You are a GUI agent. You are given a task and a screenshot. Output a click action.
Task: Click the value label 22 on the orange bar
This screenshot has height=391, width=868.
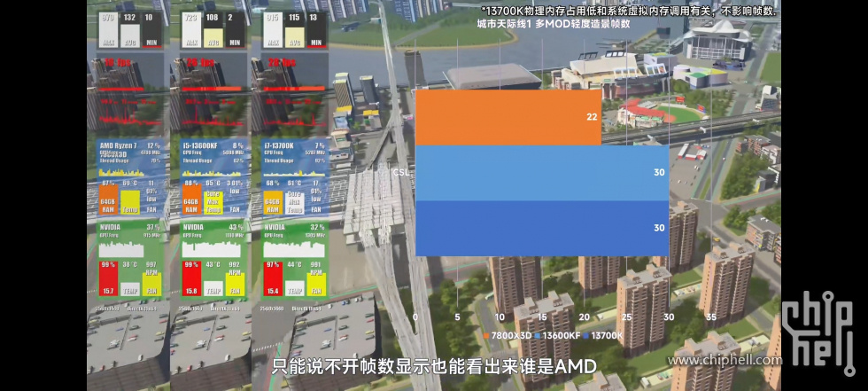click(592, 117)
